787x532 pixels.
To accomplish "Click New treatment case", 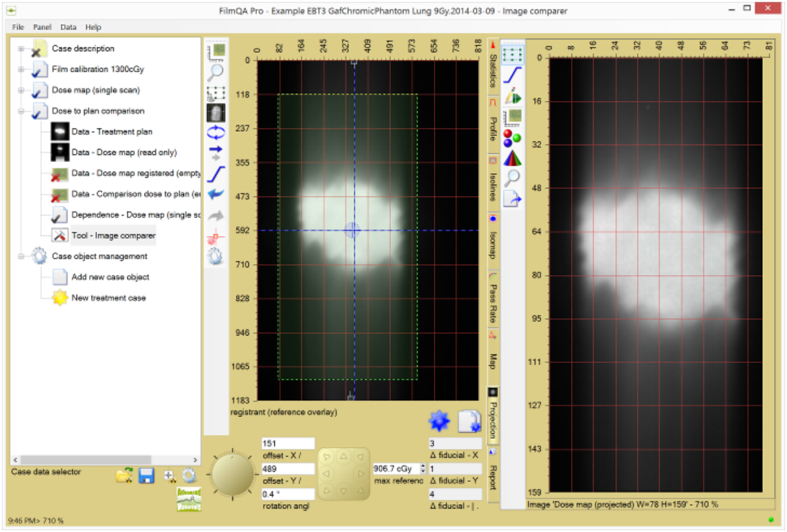I will 109,298.
